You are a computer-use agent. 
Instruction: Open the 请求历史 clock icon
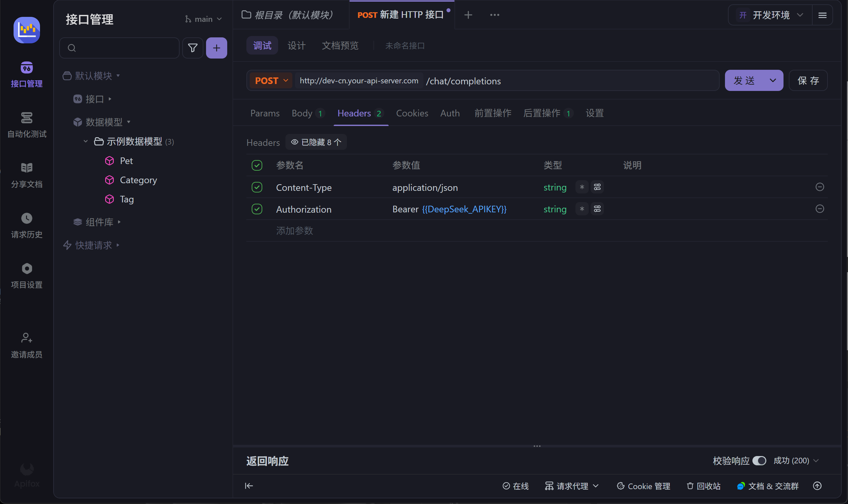pyautogui.click(x=26, y=218)
